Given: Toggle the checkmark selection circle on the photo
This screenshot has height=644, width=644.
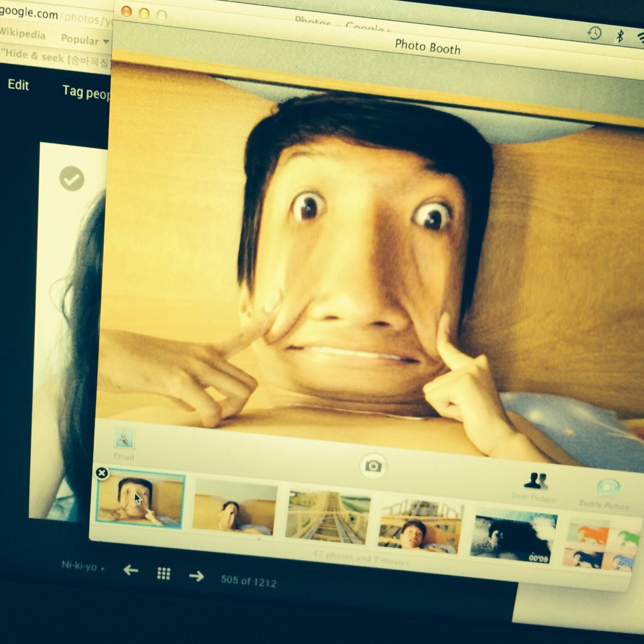Looking at the screenshot, I should coord(72,178).
